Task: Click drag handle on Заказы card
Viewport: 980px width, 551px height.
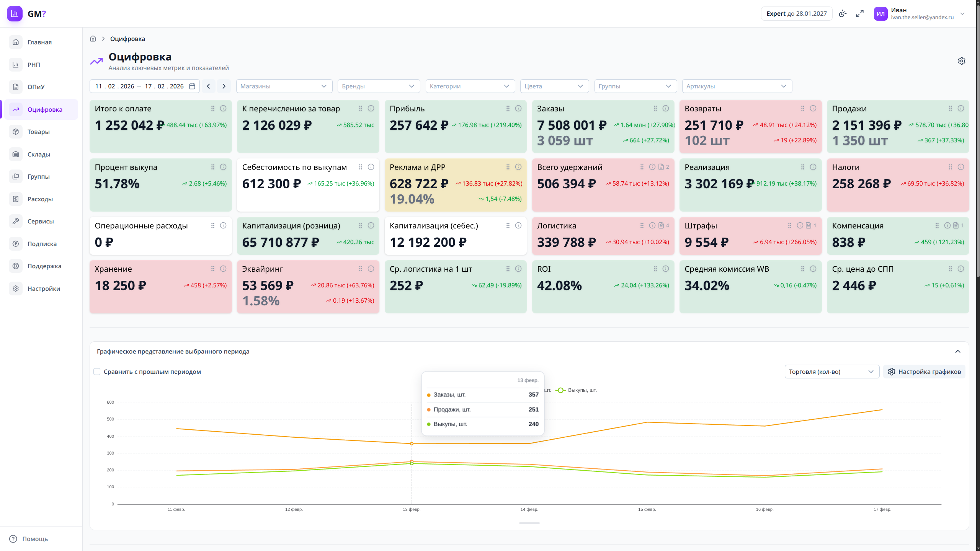Action: click(x=655, y=109)
